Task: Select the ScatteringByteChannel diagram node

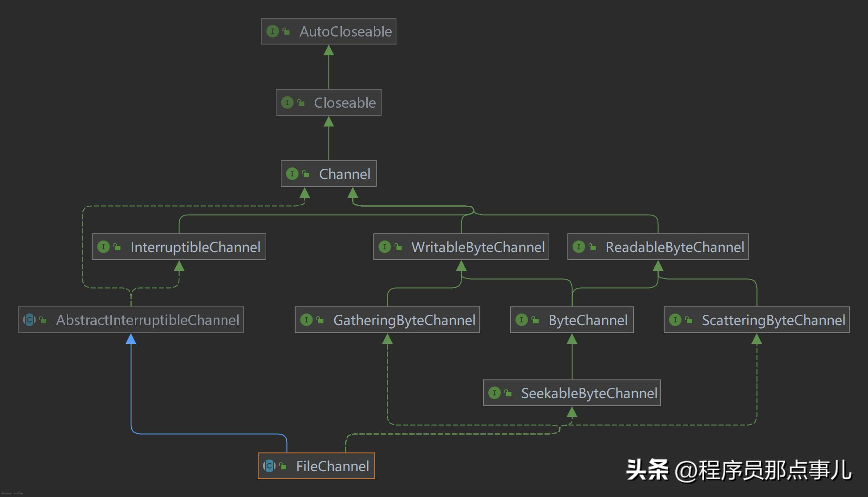Action: click(x=773, y=320)
